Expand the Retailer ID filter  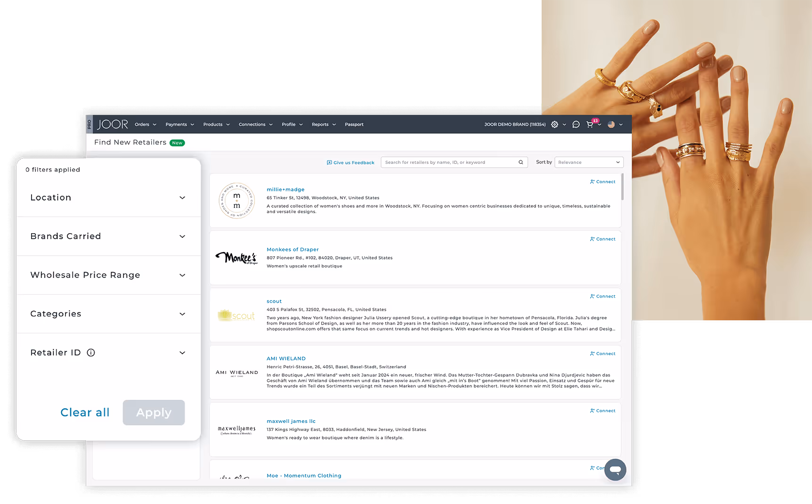click(x=108, y=352)
